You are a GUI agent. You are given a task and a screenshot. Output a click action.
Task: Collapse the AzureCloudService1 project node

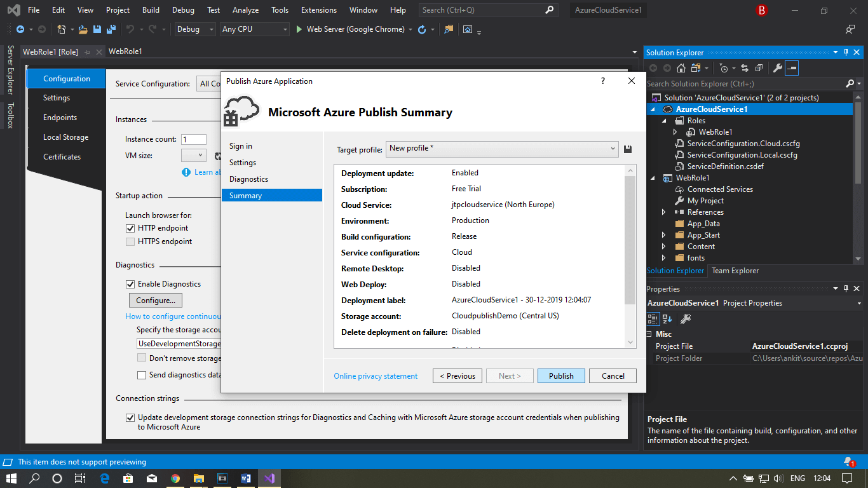653,109
